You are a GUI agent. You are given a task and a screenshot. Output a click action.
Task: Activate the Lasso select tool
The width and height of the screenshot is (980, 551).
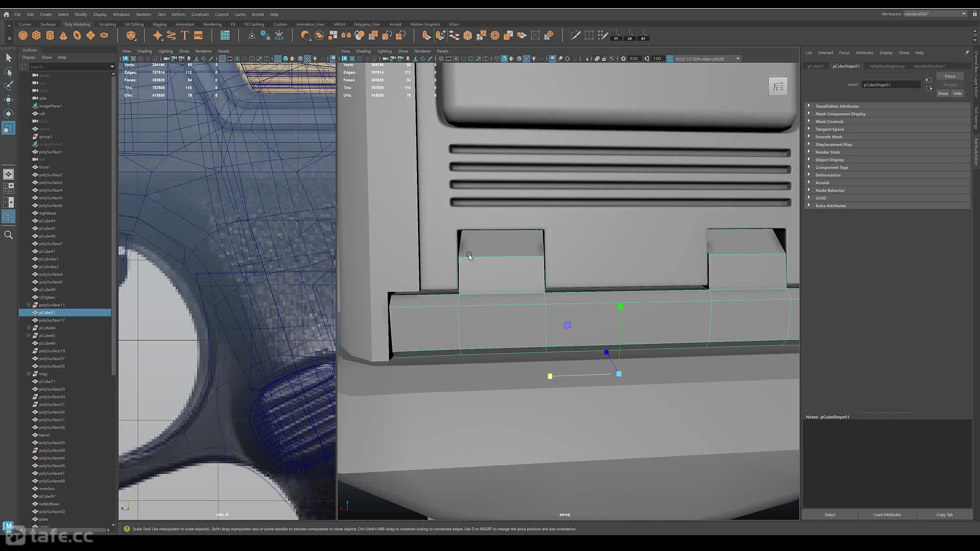(x=8, y=72)
